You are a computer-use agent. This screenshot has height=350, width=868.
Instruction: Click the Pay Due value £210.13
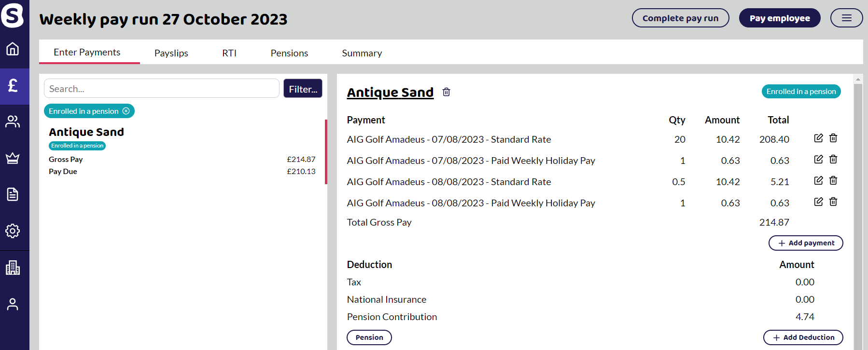pos(301,171)
